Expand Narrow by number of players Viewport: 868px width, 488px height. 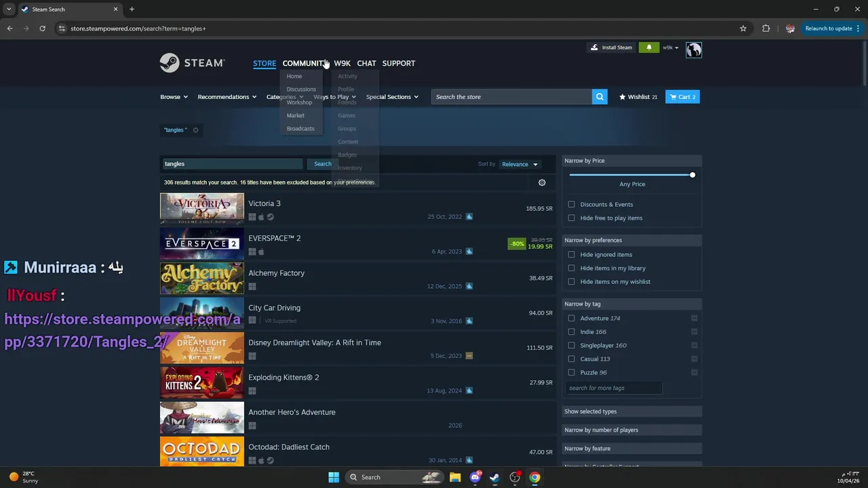tap(632, 430)
